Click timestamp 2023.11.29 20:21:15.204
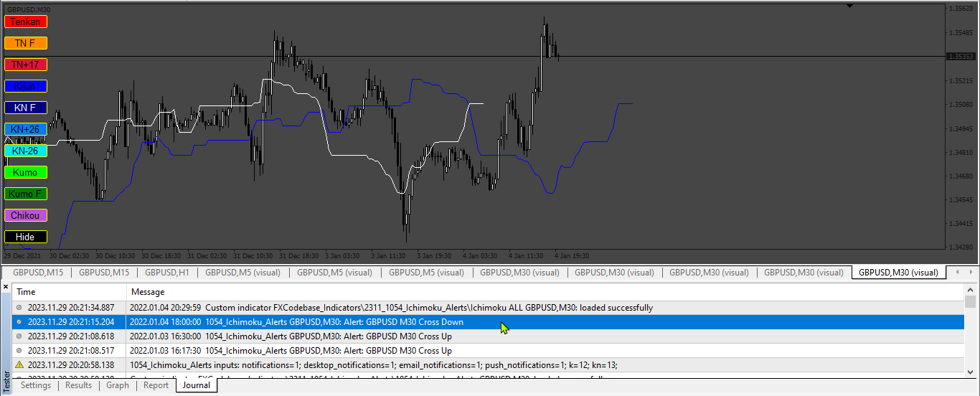 70,321
